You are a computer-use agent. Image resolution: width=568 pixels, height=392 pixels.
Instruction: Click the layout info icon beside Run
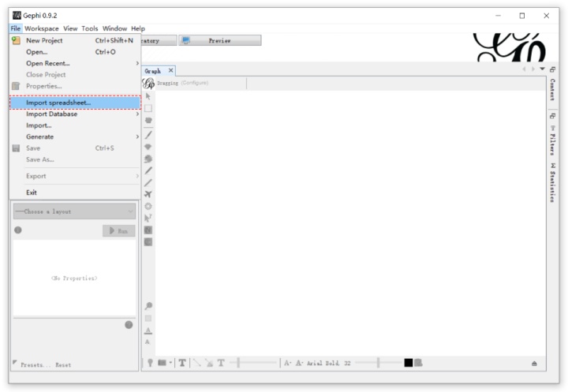17,230
